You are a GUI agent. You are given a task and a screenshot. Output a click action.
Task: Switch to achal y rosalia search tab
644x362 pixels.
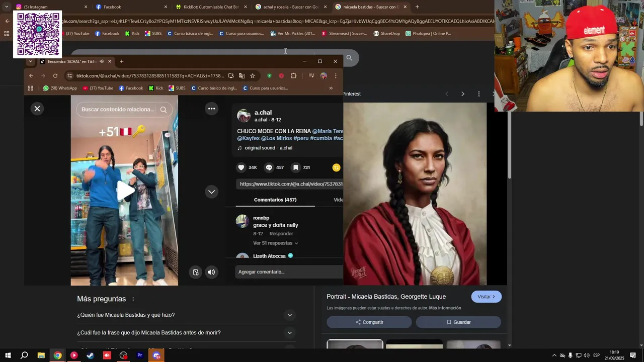(291, 7)
